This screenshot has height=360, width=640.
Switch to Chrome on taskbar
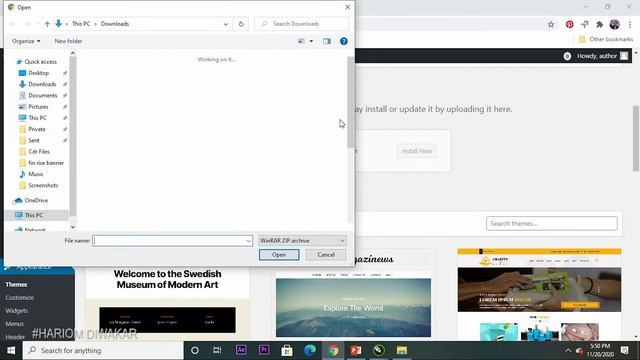(x=333, y=350)
